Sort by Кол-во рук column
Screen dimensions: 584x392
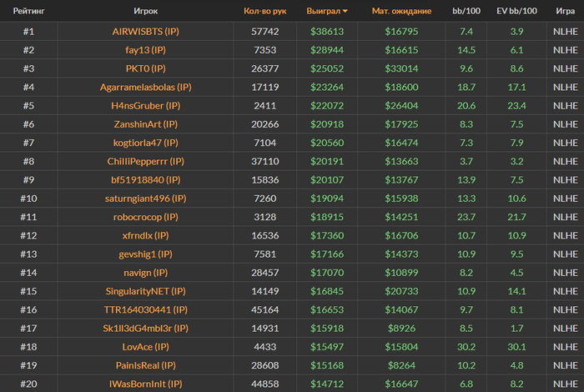point(264,11)
